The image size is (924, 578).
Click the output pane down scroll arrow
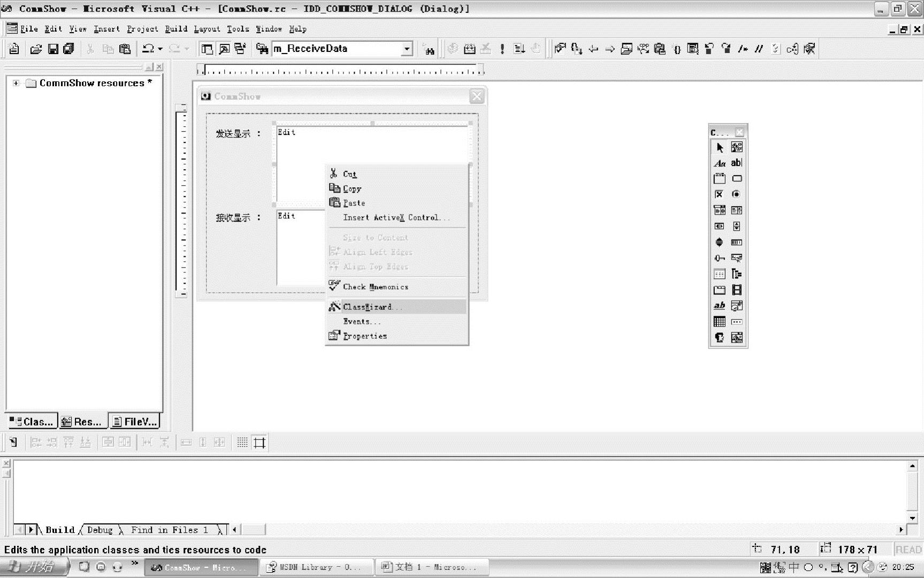(x=912, y=518)
